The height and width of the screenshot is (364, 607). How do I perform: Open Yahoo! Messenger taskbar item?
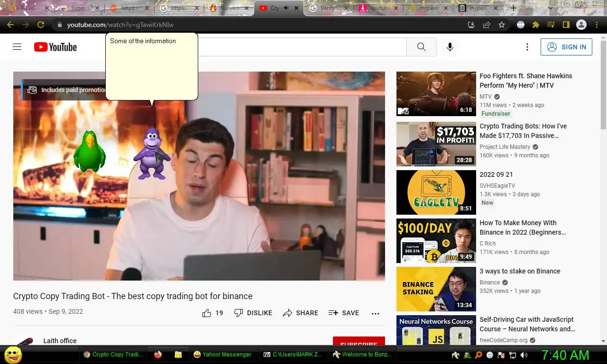point(223,354)
